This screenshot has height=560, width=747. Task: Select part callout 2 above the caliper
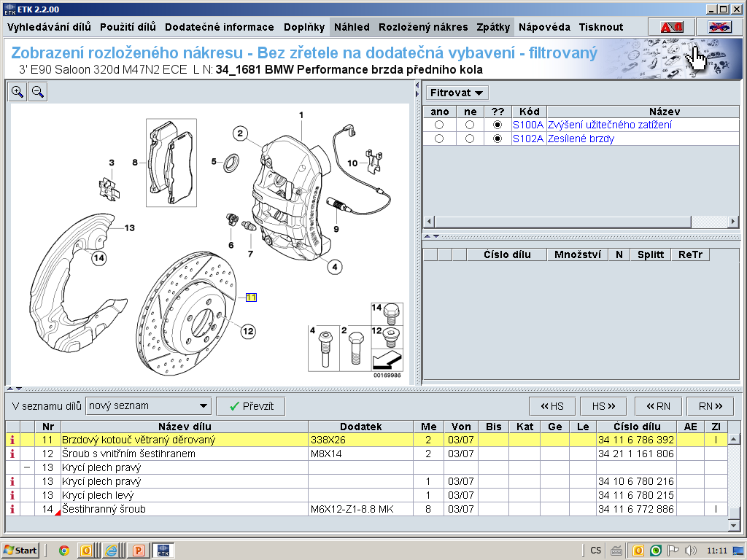[x=240, y=133]
